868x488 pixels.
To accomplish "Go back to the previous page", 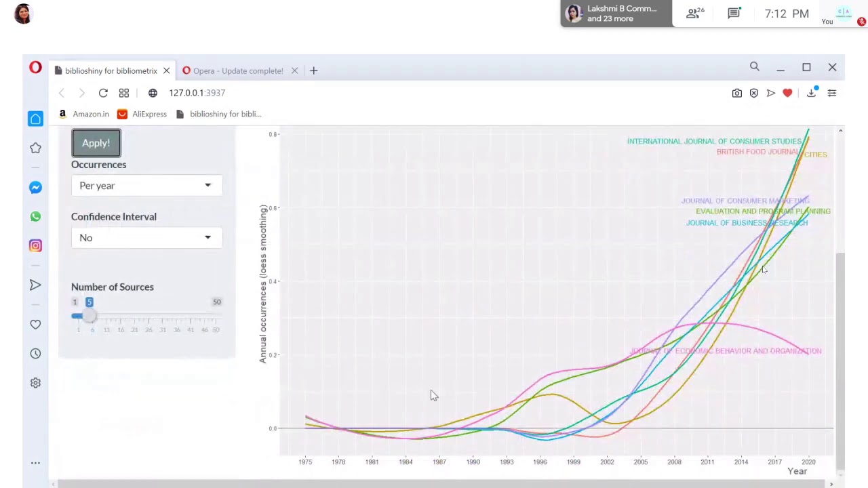I will [x=62, y=93].
